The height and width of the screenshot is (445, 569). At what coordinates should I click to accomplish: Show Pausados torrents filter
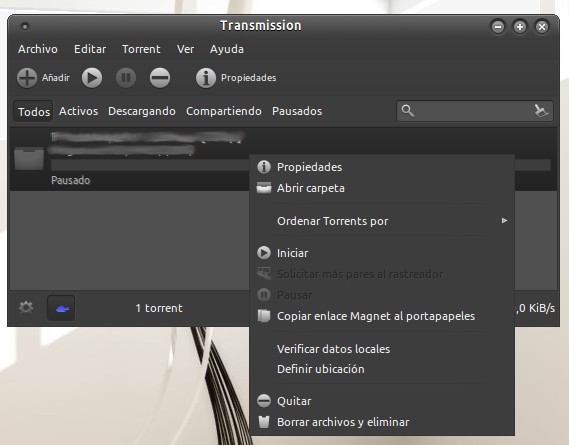(x=297, y=111)
